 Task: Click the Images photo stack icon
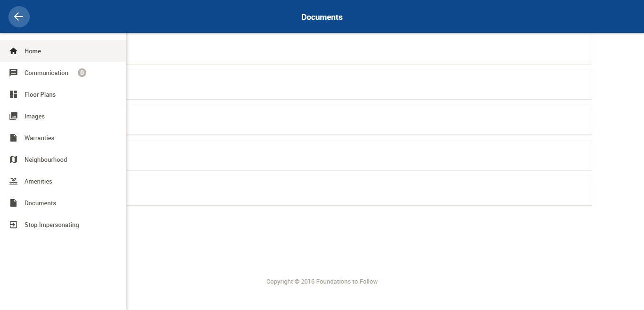click(14, 116)
